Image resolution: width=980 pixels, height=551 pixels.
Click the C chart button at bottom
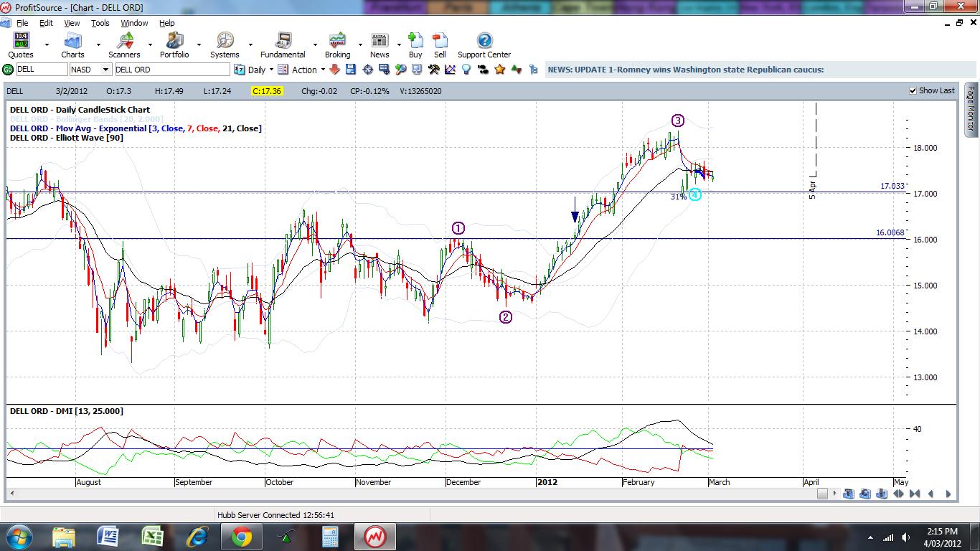coord(865,494)
